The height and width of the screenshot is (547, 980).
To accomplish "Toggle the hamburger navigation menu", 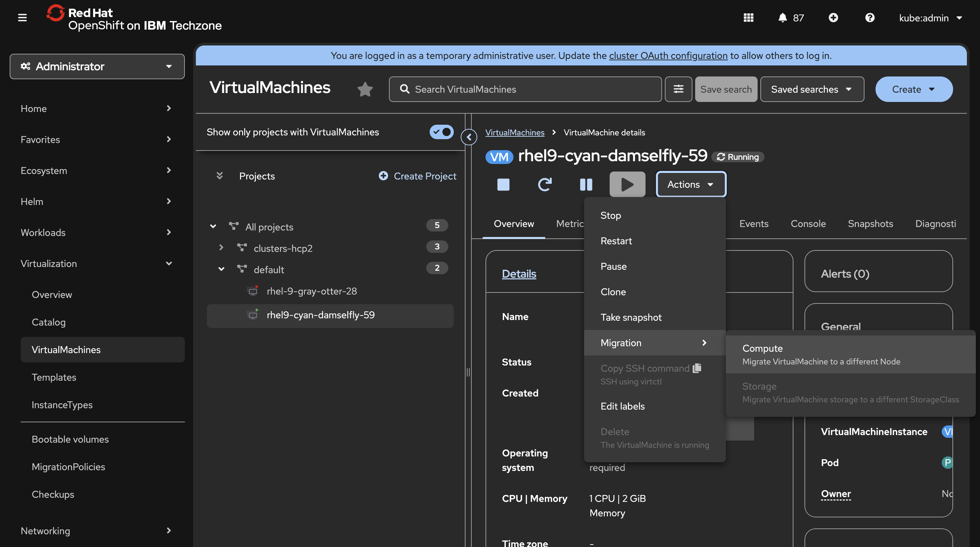I will (22, 18).
